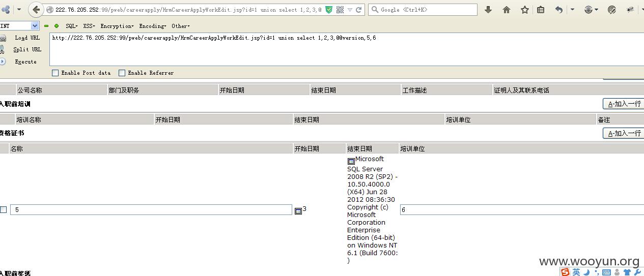Screen dimensions: 644x276
Task: Click the 备注 column header
Action: pyautogui.click(x=620, y=119)
